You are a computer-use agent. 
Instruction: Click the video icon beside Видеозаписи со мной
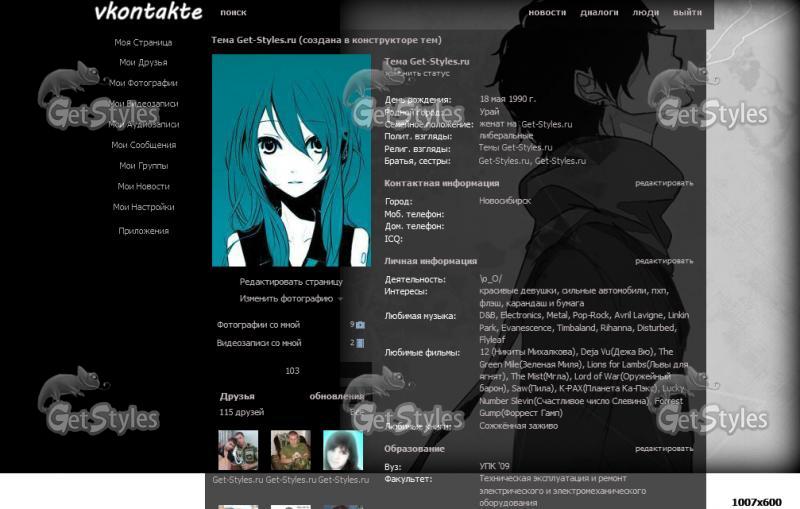click(360, 343)
